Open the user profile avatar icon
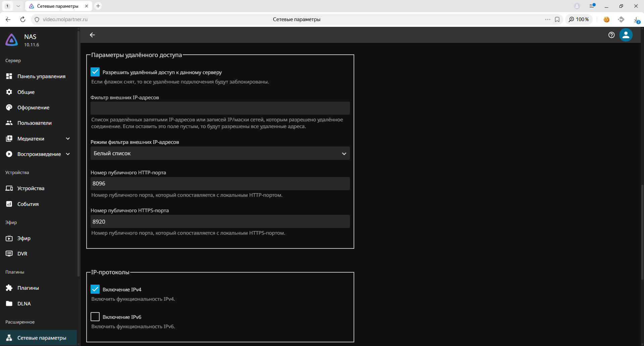This screenshot has width=644, height=346. (x=626, y=35)
